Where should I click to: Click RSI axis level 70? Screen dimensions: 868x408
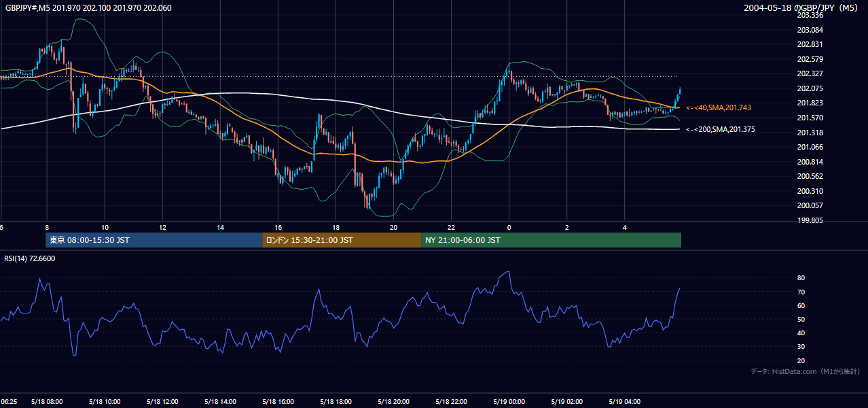pyautogui.click(x=801, y=292)
